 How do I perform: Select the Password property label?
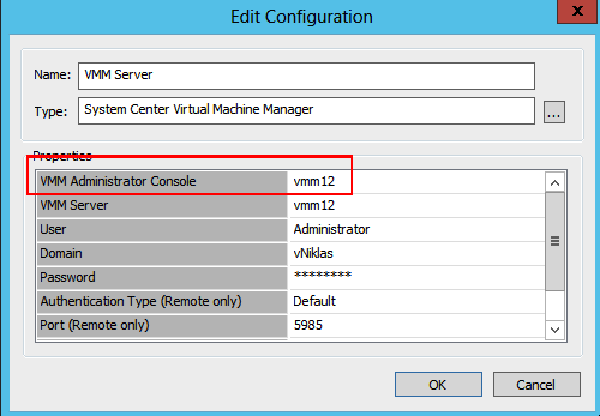162,277
